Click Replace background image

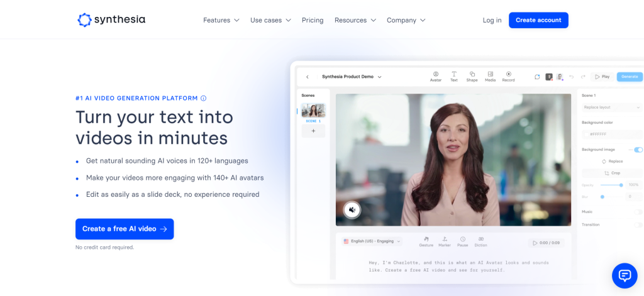point(612,162)
